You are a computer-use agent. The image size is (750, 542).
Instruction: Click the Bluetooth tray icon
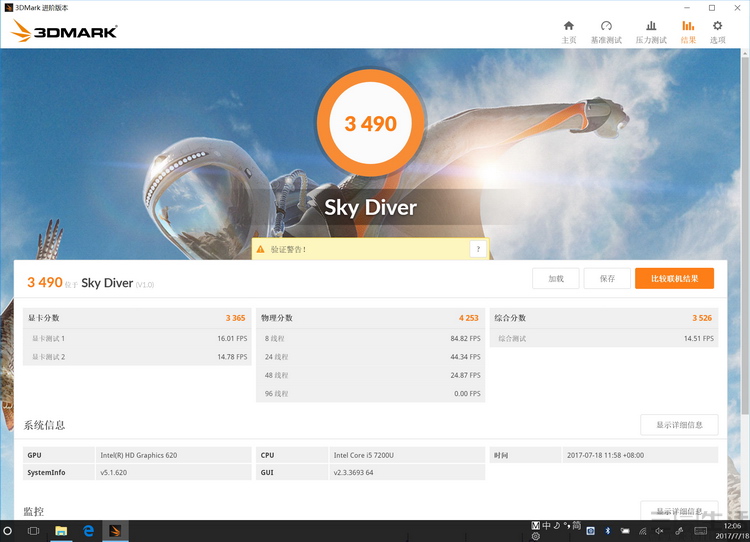click(608, 531)
